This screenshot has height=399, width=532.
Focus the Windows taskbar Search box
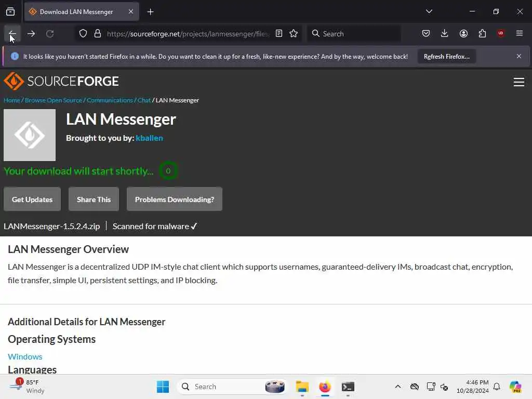(x=232, y=387)
